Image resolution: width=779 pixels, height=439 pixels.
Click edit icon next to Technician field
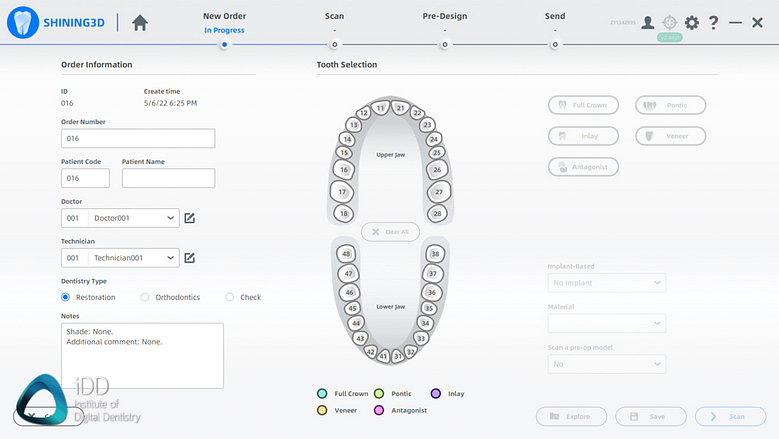tap(189, 258)
